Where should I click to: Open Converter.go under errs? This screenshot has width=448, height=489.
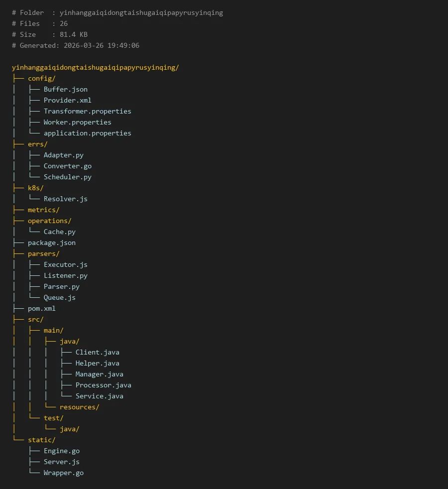tap(67, 166)
